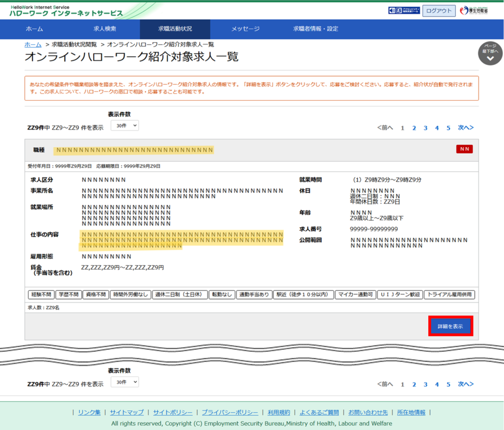Expand the top 表示件数 30件 dropdown
The image size is (504, 430).
(x=125, y=125)
